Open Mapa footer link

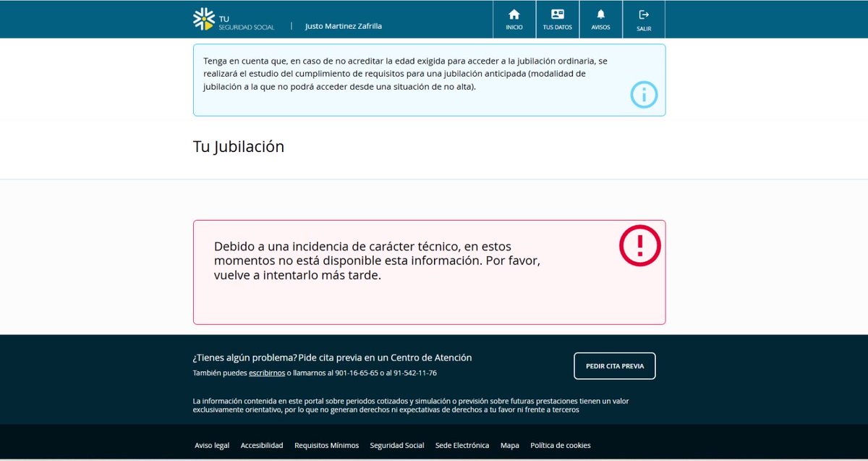(x=510, y=446)
